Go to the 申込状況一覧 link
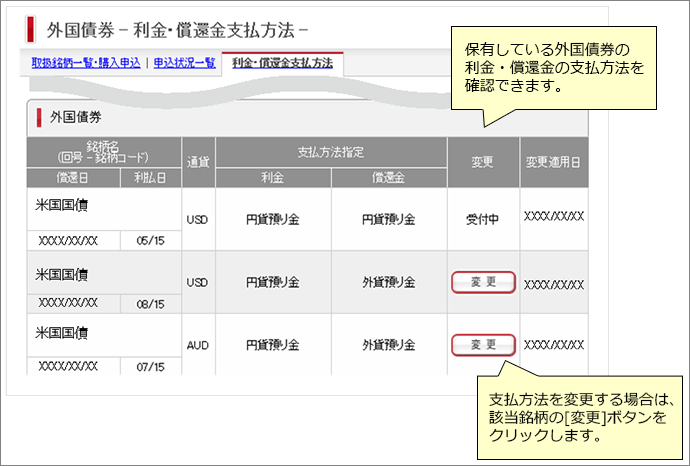Image resolution: width=690 pixels, height=466 pixels. pyautogui.click(x=183, y=63)
